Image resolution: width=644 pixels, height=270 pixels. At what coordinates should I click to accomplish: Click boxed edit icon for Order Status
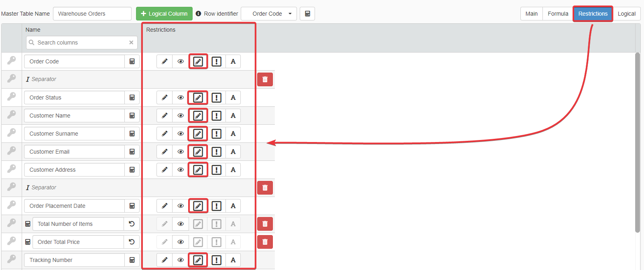pos(198,97)
